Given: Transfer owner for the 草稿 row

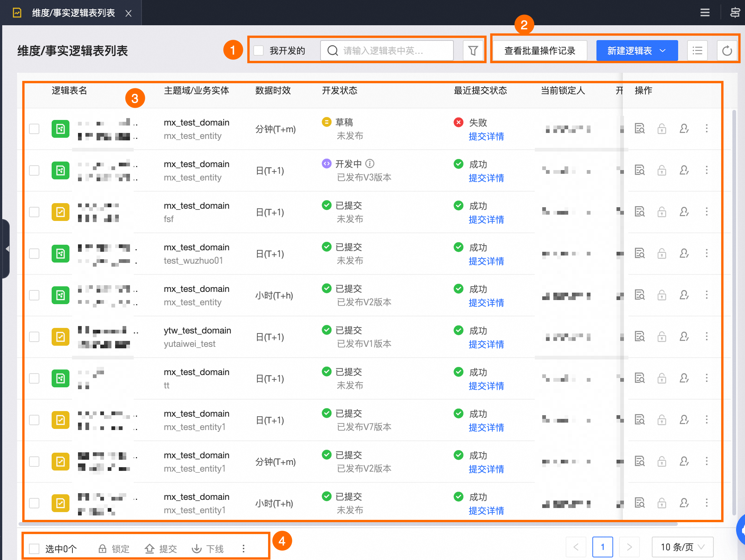Looking at the screenshot, I should pyautogui.click(x=684, y=128).
